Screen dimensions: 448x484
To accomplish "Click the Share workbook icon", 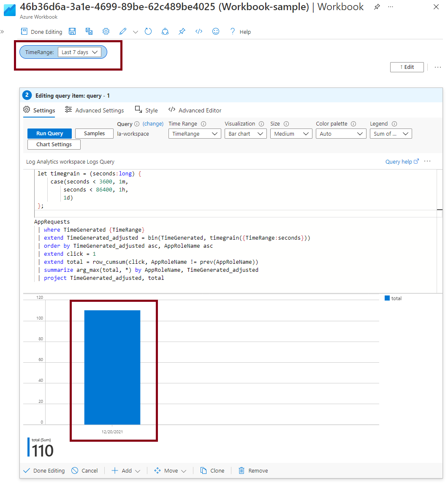I will coord(165,31).
